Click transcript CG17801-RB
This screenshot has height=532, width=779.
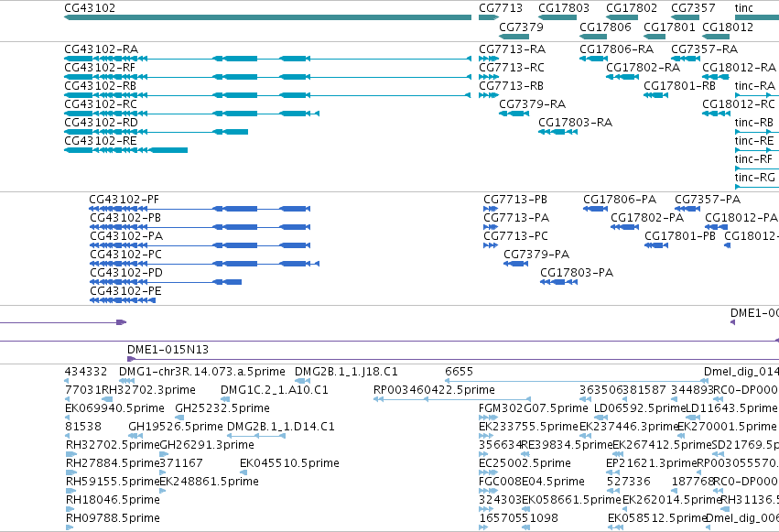click(655, 95)
